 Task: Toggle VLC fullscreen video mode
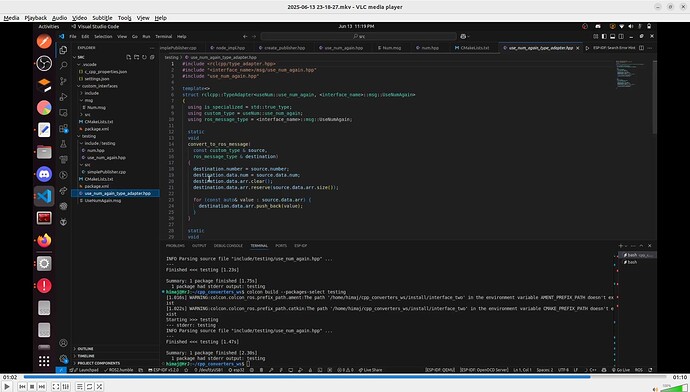[56, 386]
